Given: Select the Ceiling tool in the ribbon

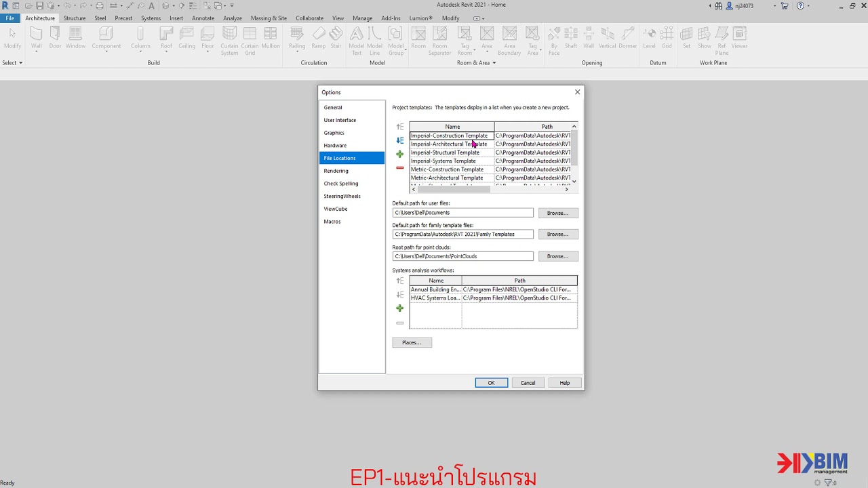Looking at the screenshot, I should click(x=187, y=38).
